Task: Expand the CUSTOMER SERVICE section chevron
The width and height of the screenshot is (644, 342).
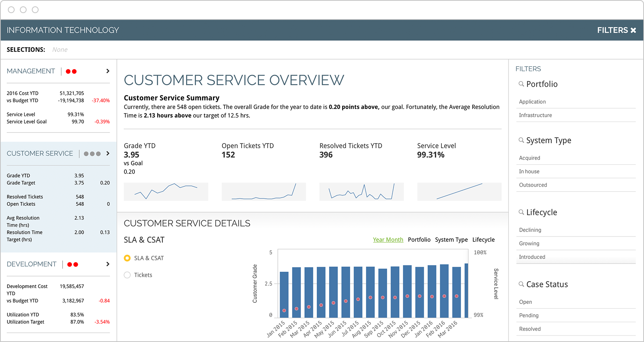Action: tap(108, 153)
